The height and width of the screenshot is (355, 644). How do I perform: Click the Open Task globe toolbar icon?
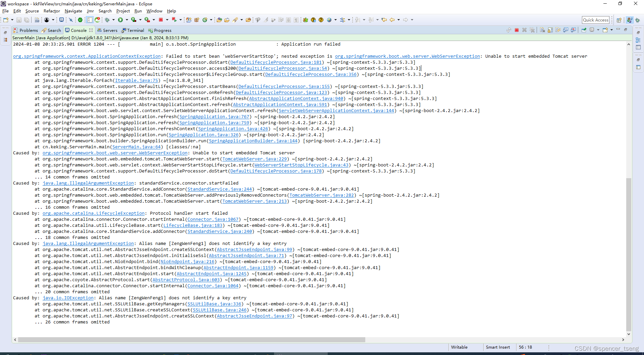(227, 20)
